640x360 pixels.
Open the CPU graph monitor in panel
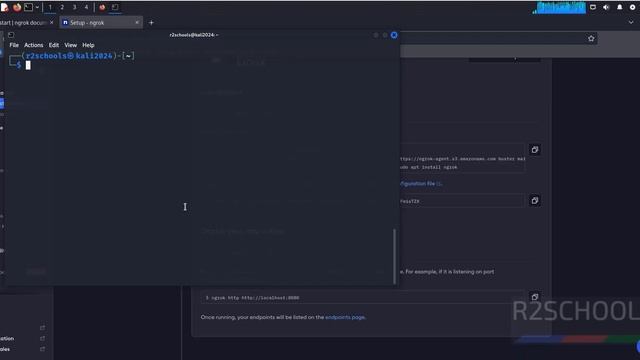point(561,7)
